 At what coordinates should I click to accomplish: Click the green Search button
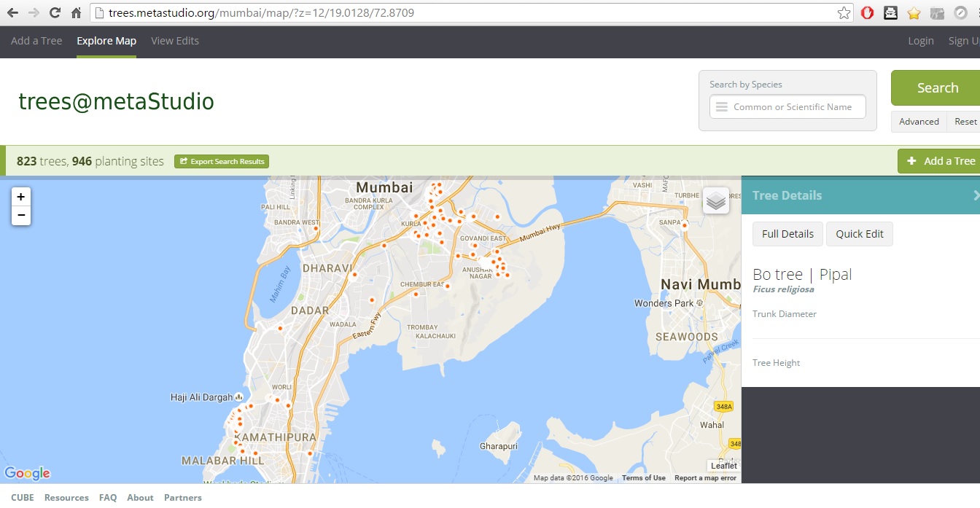(937, 88)
